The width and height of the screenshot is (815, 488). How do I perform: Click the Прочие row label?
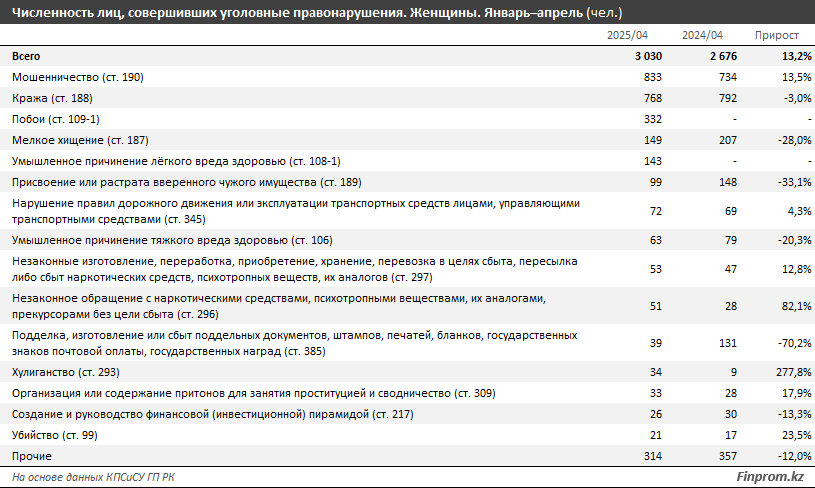tap(30, 457)
